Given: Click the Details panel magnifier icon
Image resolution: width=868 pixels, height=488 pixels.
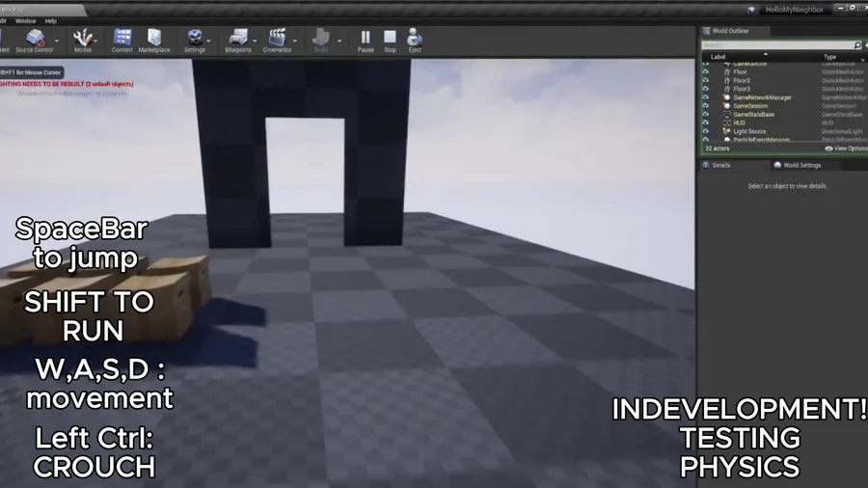Looking at the screenshot, I should pyautogui.click(x=706, y=165).
